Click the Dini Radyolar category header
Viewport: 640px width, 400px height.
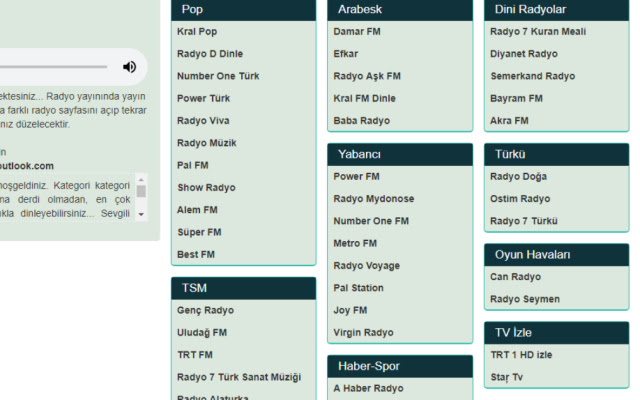click(557, 10)
